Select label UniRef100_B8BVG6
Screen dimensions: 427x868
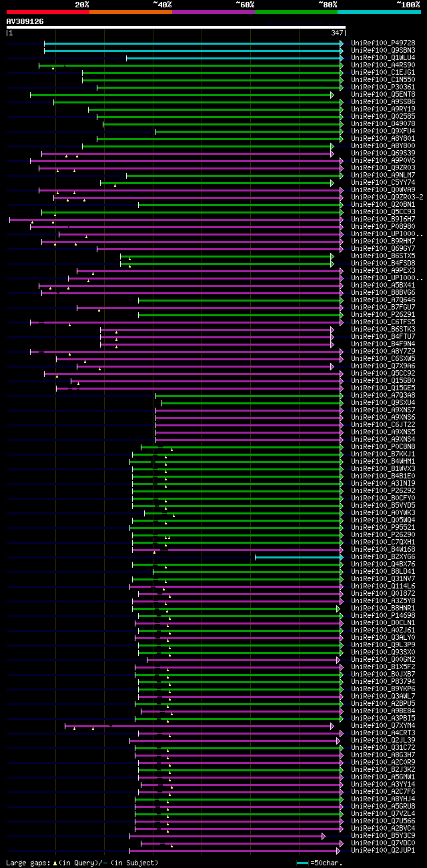click(x=383, y=293)
